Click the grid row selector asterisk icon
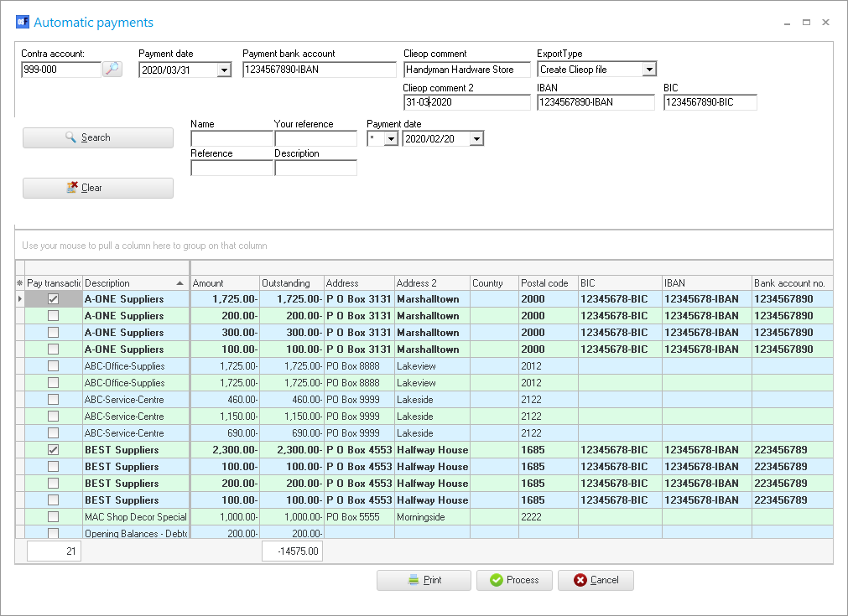Screen dimensions: 848x616 point(19,283)
